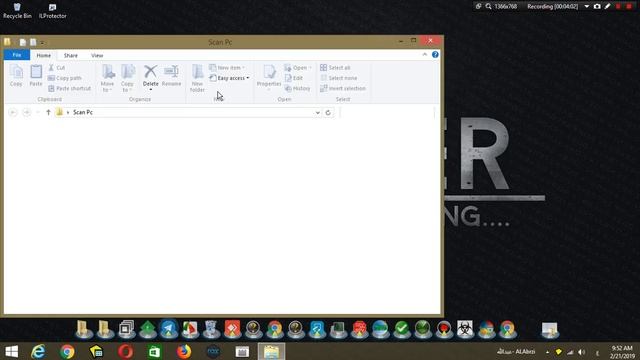Screen dimensions: 640x360
Task: Click Paste shortcut in the ribbon
Action: (69, 88)
